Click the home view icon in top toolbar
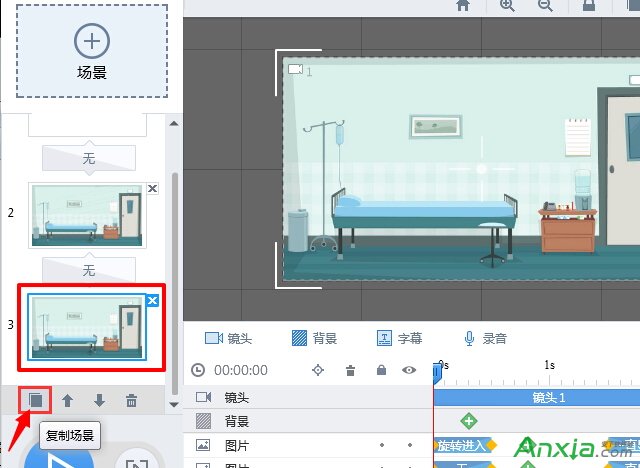The image size is (640, 468). (x=462, y=5)
